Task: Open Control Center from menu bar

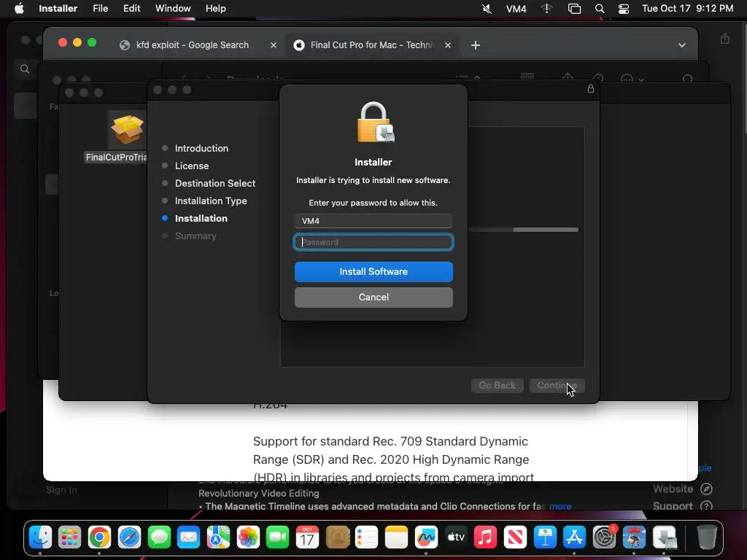Action: click(x=624, y=9)
